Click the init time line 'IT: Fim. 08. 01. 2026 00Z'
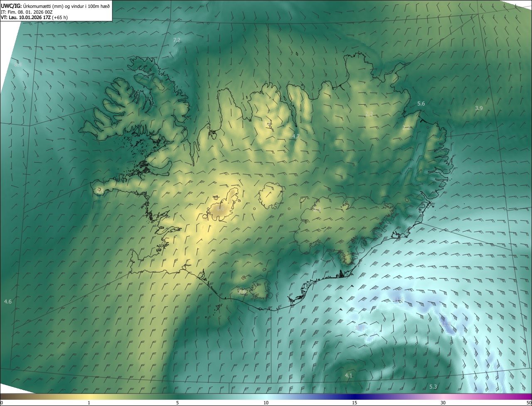The width and height of the screenshot is (532, 406). 27,12
